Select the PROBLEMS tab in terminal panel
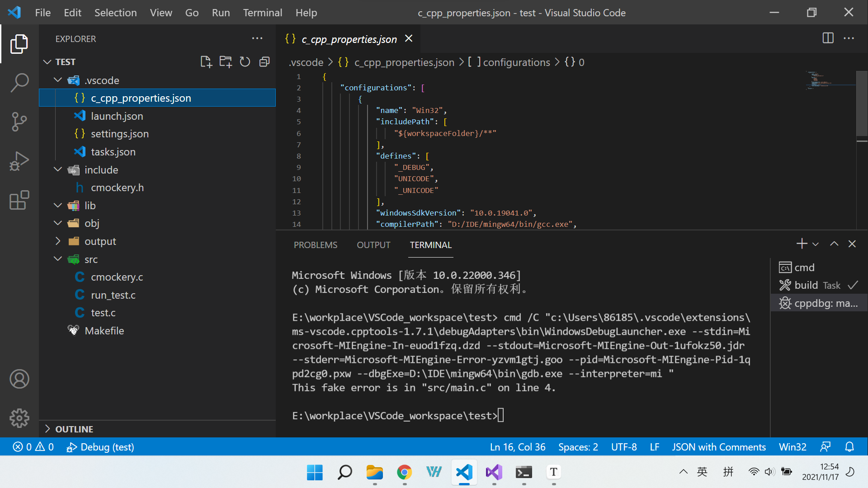The height and width of the screenshot is (488, 868). click(316, 245)
